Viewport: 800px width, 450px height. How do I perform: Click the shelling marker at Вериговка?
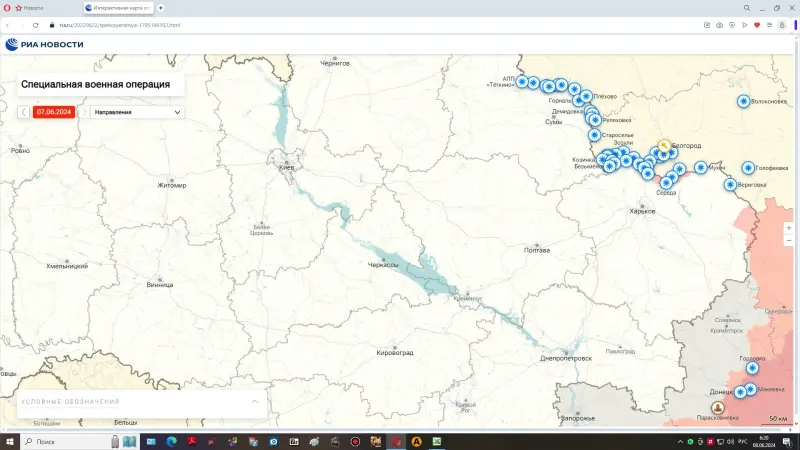pyautogui.click(x=730, y=184)
